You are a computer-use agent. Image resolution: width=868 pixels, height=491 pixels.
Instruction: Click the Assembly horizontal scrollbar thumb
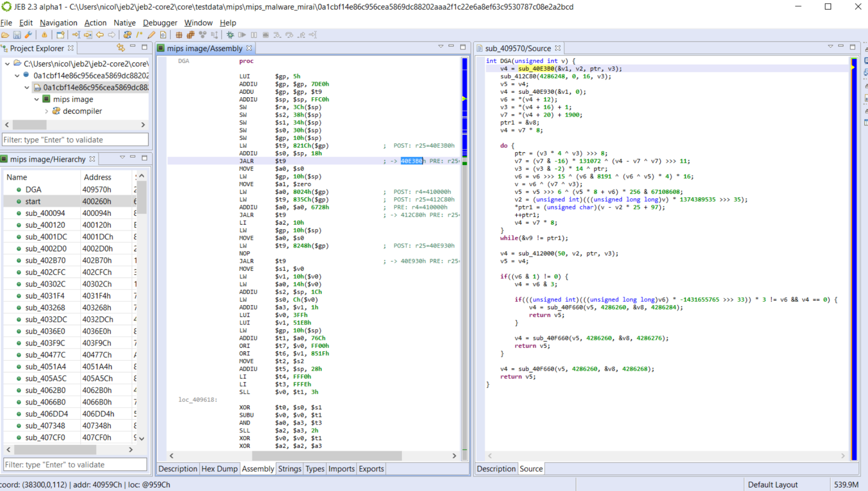point(327,456)
